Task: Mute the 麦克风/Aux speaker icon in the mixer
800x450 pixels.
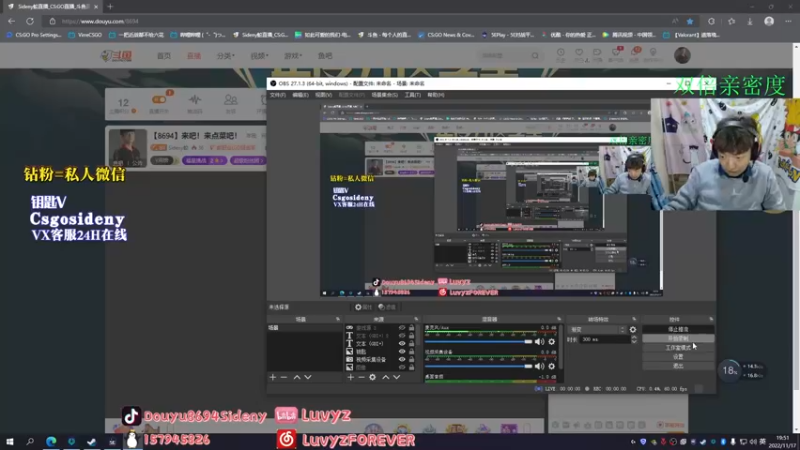Action: click(x=539, y=341)
